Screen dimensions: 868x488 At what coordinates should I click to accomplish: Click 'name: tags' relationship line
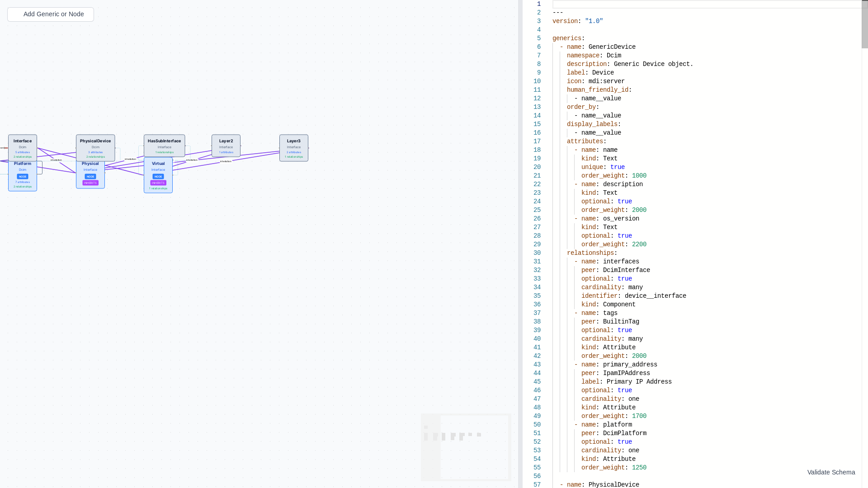(599, 313)
